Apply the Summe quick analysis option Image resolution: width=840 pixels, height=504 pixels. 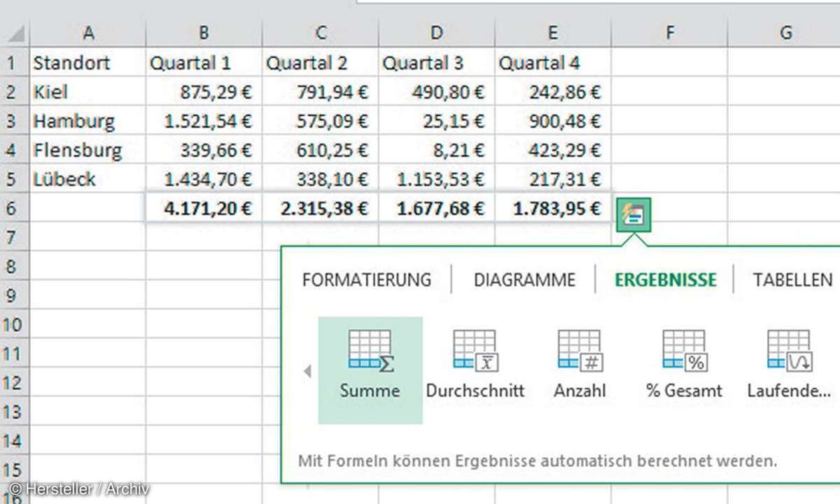tap(370, 370)
